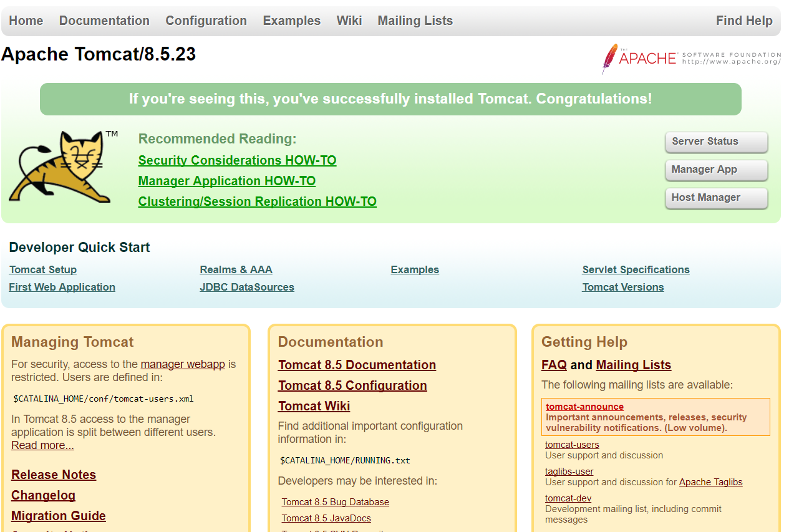Open Manager Application HOW-TO link
This screenshot has height=532, width=789.
pyautogui.click(x=227, y=181)
